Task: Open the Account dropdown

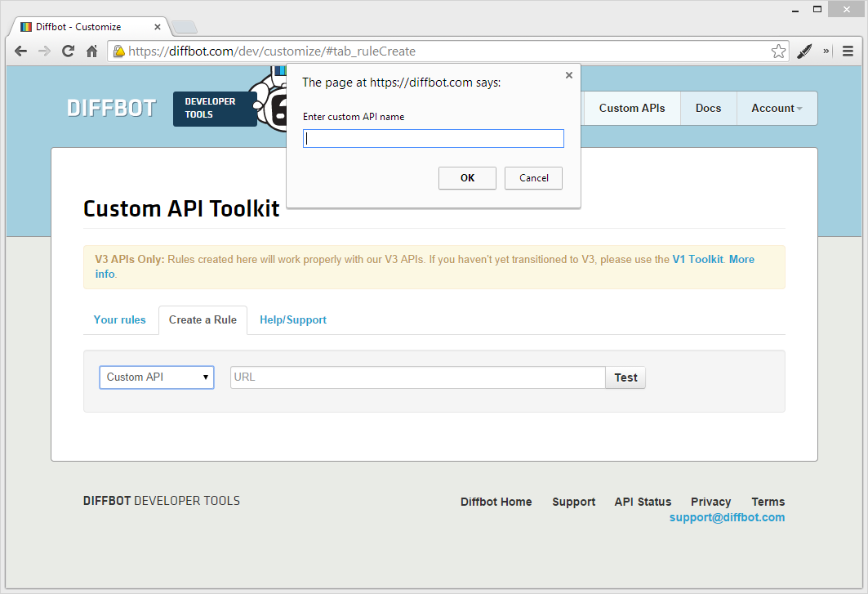Action: coord(776,108)
